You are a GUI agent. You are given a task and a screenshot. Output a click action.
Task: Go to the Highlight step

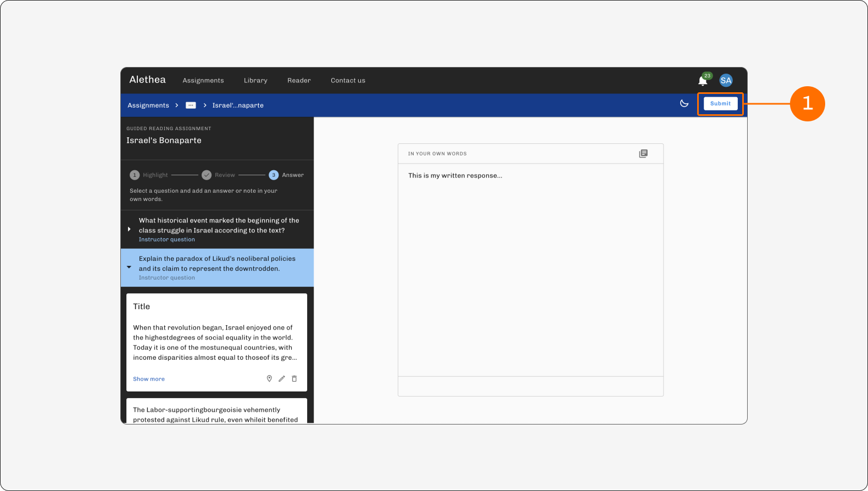pos(149,175)
